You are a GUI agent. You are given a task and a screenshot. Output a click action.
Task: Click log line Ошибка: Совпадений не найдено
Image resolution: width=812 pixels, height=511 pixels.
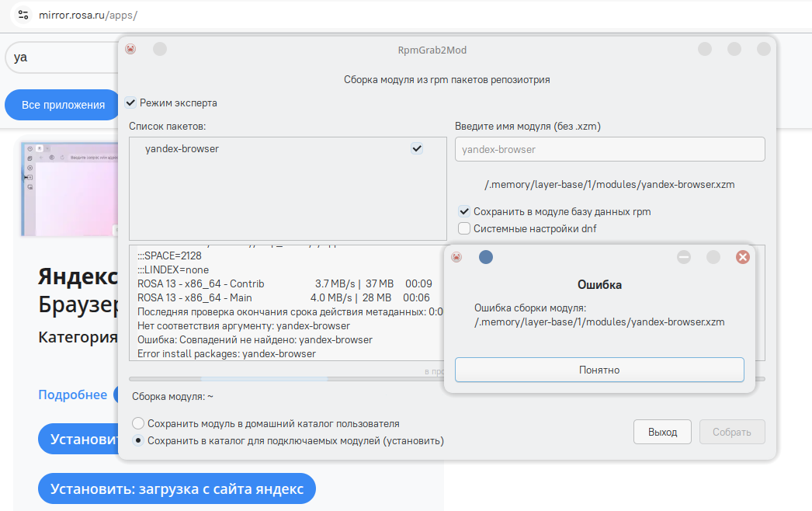[255, 340]
